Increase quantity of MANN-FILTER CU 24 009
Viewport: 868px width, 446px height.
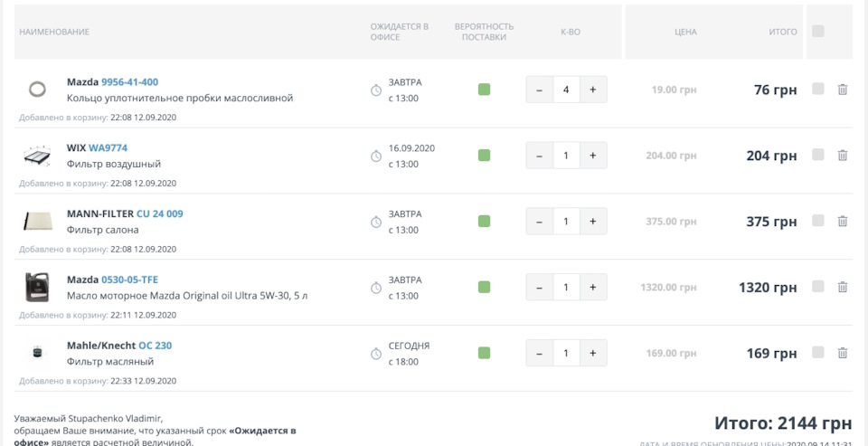[x=593, y=221]
